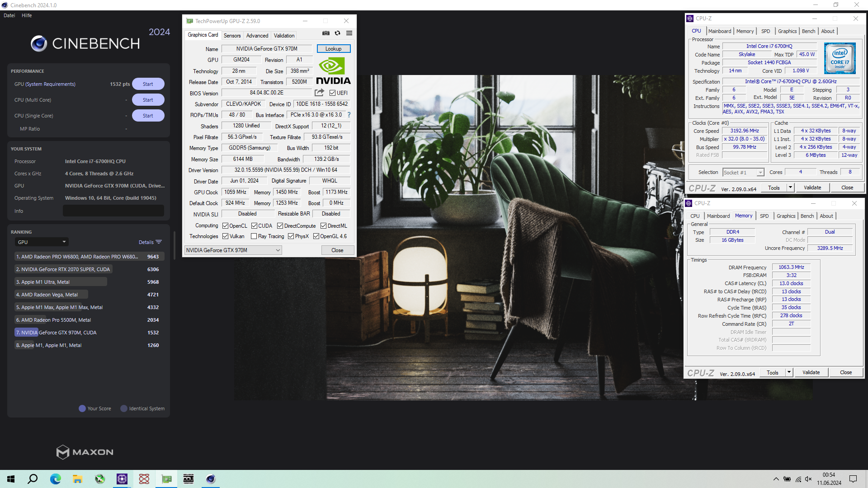Click the dark film-strip taskbar icon
Screen dimensions: 868x488
189,479
